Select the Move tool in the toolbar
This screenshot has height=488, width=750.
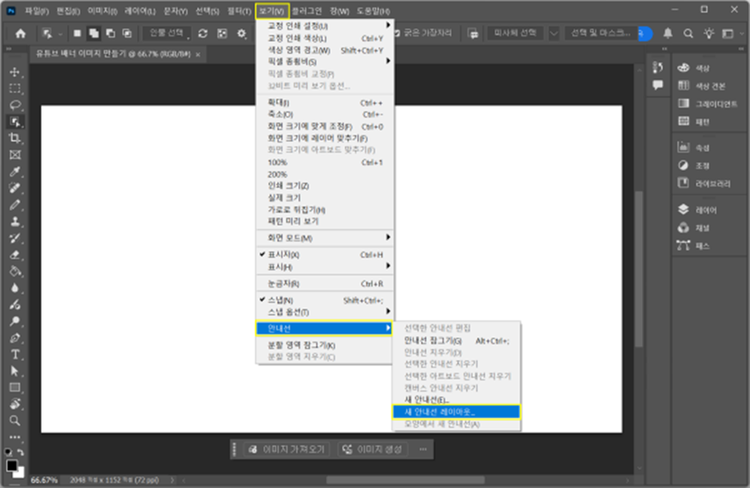click(15, 72)
